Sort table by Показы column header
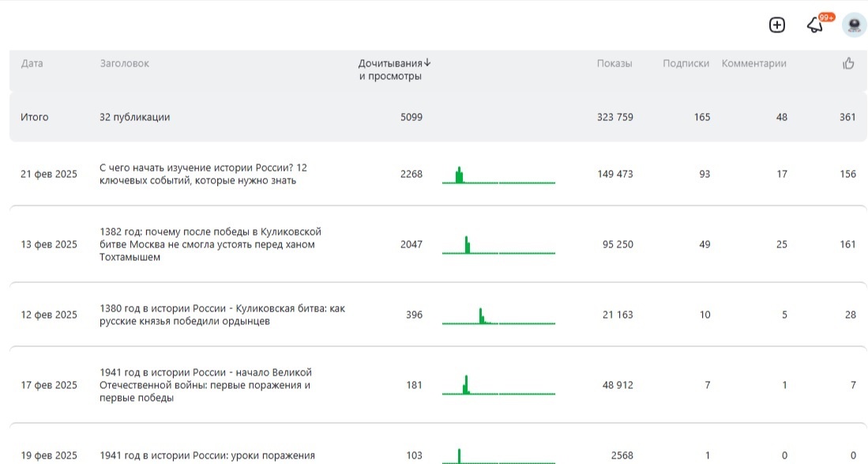Viewport: 868px width, 464px height. [x=614, y=64]
